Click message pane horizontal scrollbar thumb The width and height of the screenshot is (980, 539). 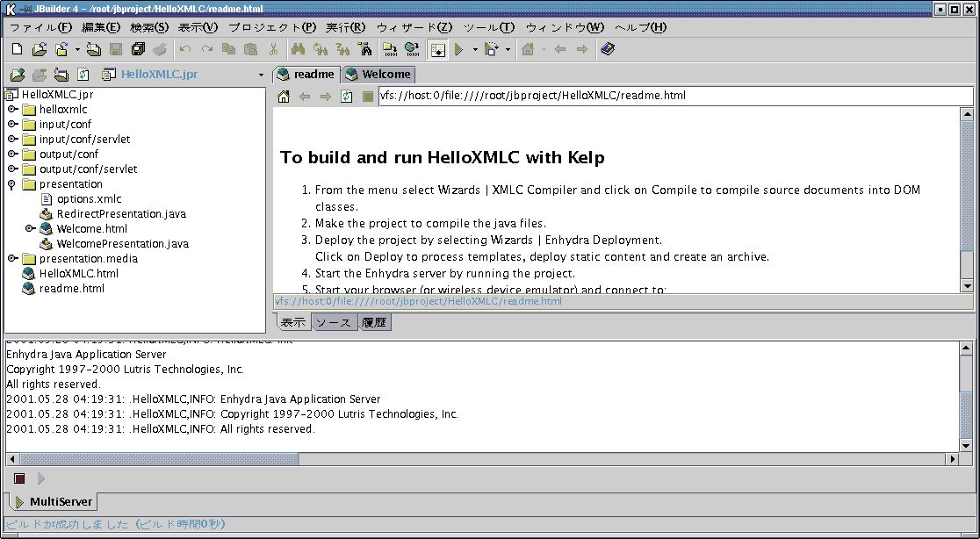pos(159,459)
